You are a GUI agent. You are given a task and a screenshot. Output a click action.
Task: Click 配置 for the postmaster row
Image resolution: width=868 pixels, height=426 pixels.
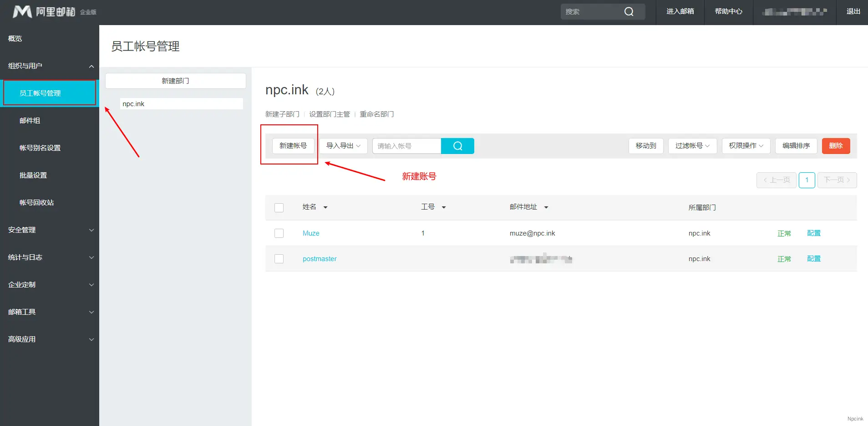(x=813, y=259)
